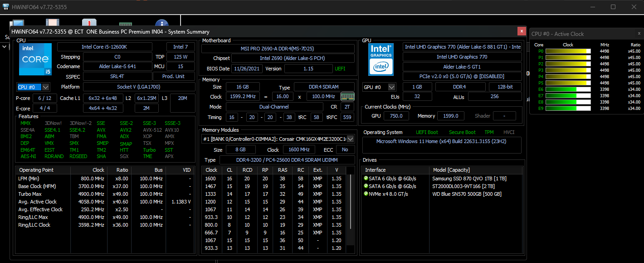Click the Secure Boot label
Viewport: 644px width, 263px height.
tap(463, 132)
